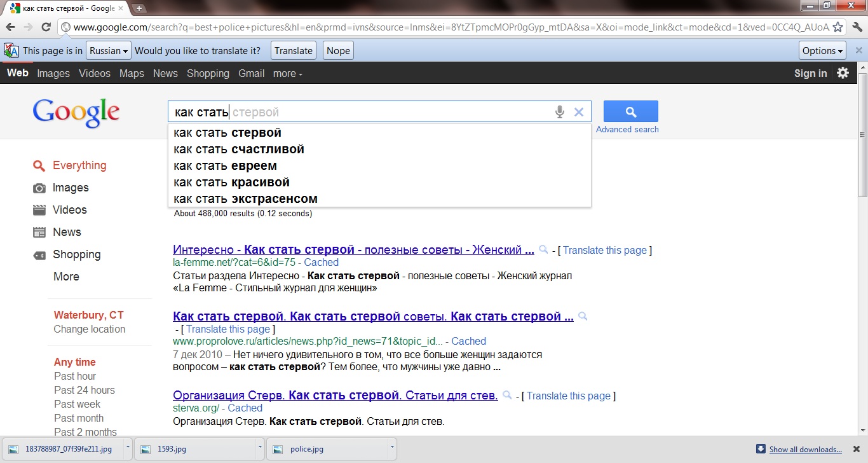Screen dimensions: 868x463
Task: Click the blue magnifier search button
Action: pyautogui.click(x=630, y=111)
